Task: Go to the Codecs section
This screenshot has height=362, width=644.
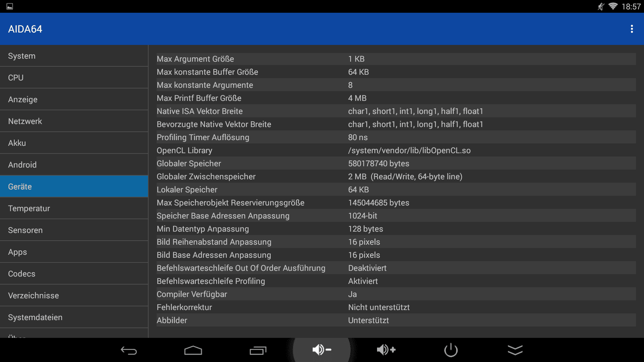Action: [x=74, y=274]
